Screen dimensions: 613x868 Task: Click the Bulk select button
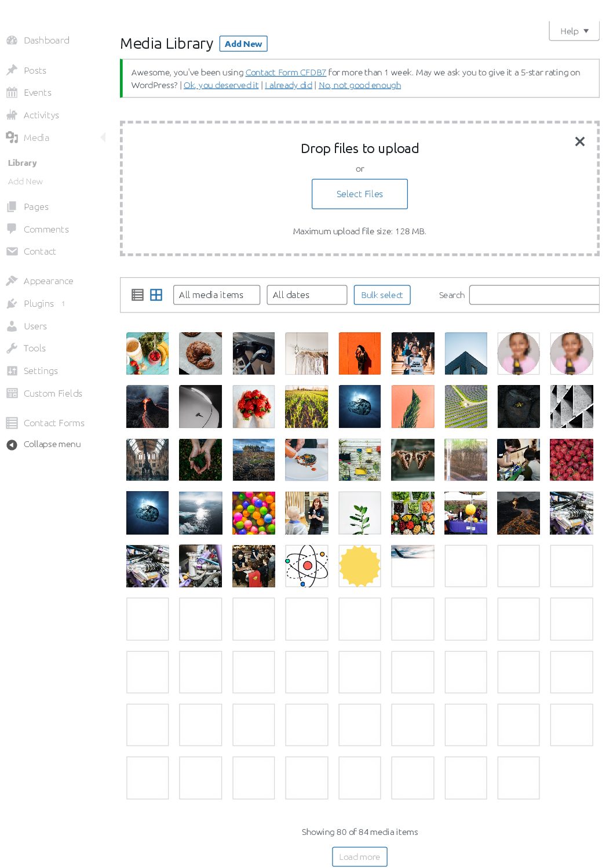[x=382, y=295]
